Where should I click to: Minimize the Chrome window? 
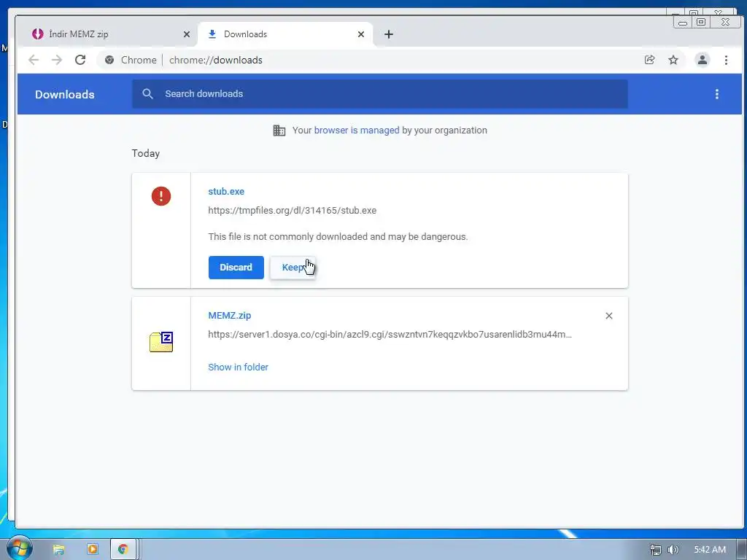[x=683, y=22]
